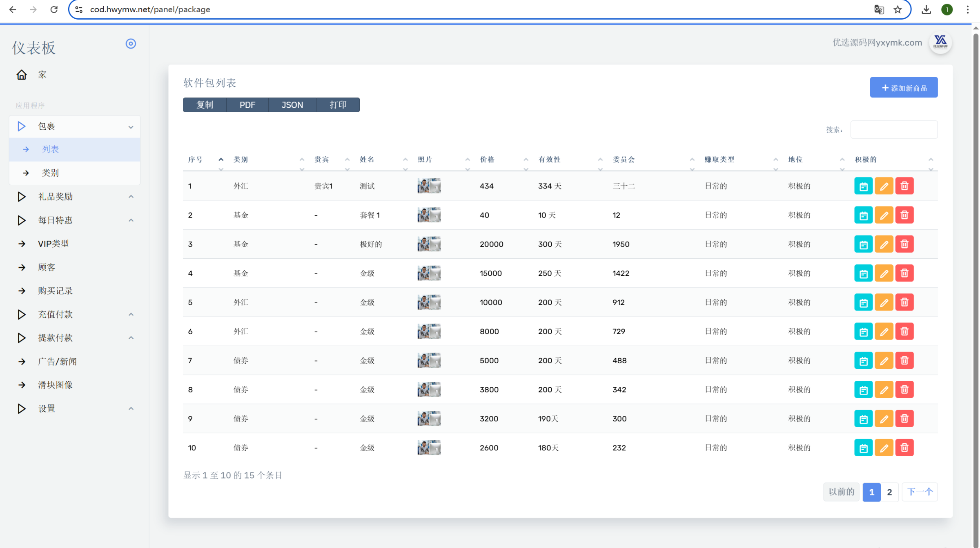Click the orange edit pencil for row 3
This screenshot has width=980, height=548.
884,244
